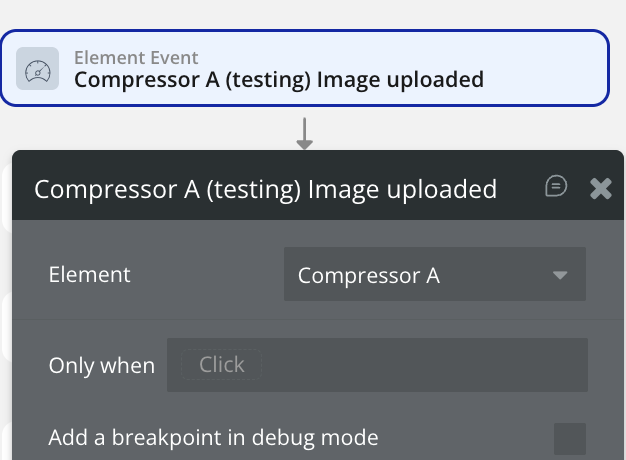
Task: Click the gauge icon on Element Event card
Action: tap(38, 69)
